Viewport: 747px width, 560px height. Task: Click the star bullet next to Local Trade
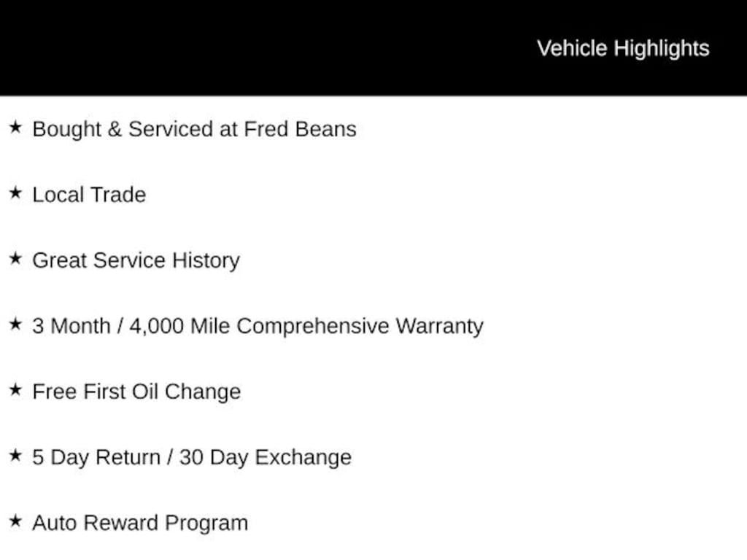click(x=15, y=193)
